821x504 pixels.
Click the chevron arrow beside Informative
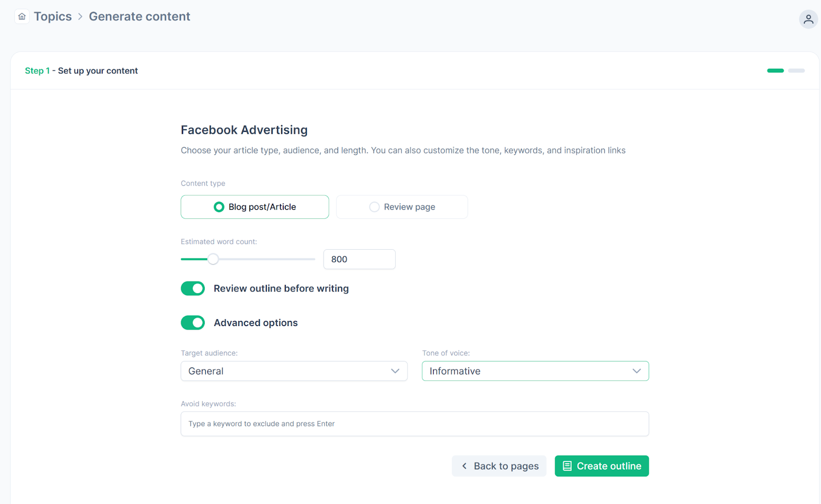pos(637,371)
